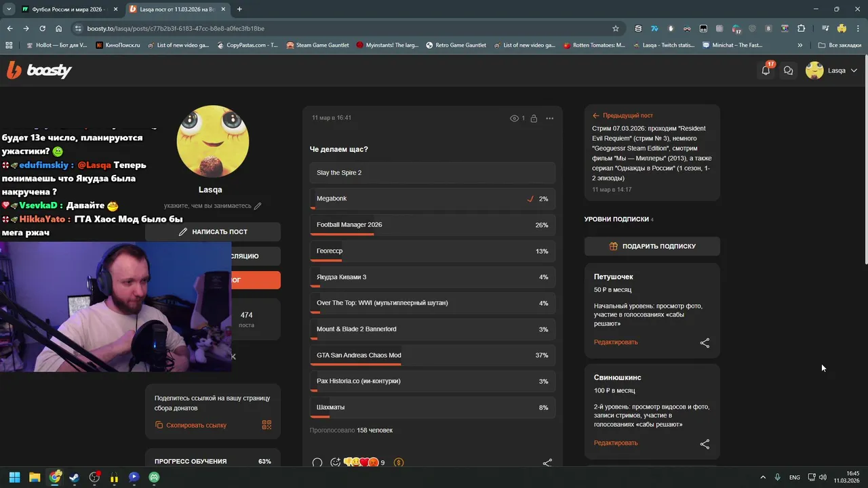
Task: Switch the ENG keyboard language in tray
Action: coord(794,477)
